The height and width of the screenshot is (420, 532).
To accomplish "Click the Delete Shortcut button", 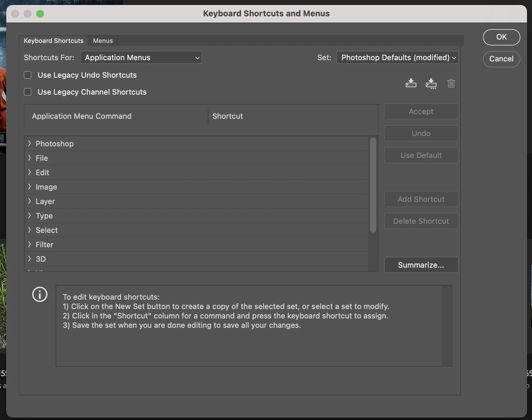I will click(421, 221).
